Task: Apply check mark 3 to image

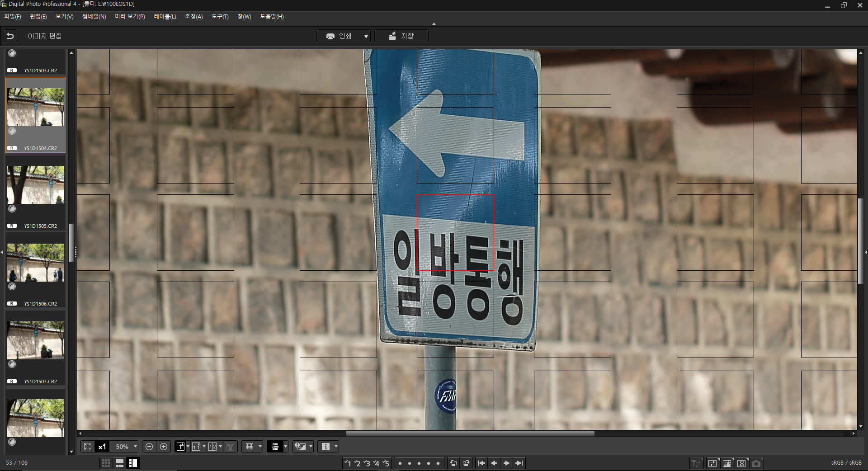Action: 366,463
